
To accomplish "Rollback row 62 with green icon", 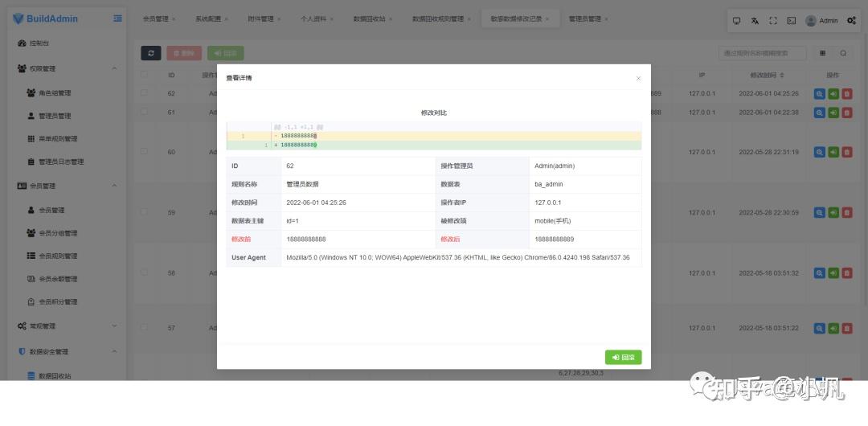I will (x=833, y=93).
